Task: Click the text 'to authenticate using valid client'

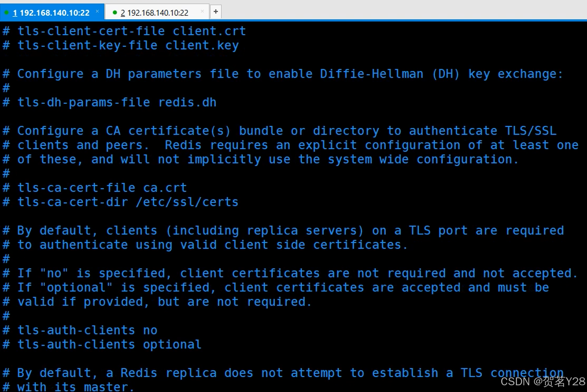Action: coord(142,245)
